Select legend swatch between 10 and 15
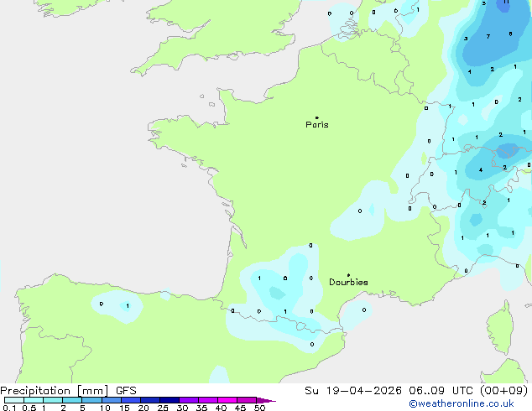This screenshot has height=411, width=532. point(111,400)
